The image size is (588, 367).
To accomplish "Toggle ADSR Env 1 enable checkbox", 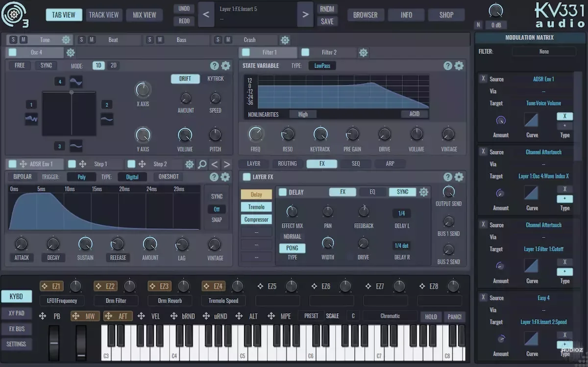I will 12,164.
